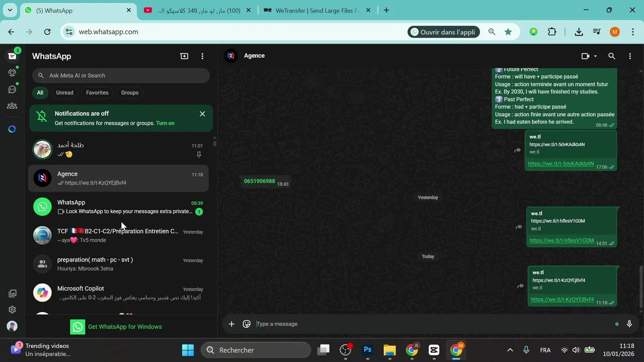Open the we.tl/t-hflesV1G0M link
Screen dimensions: 644x362
[561, 240]
